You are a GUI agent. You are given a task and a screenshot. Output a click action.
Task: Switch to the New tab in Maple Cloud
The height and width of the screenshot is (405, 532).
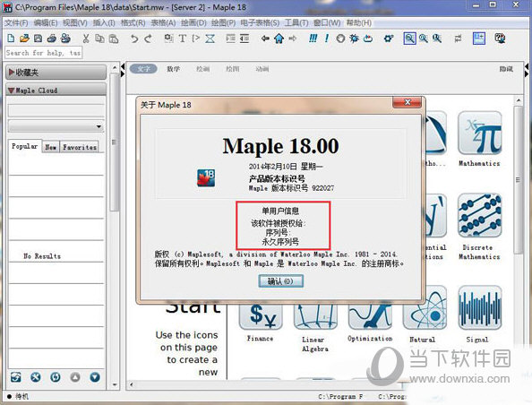(51, 147)
